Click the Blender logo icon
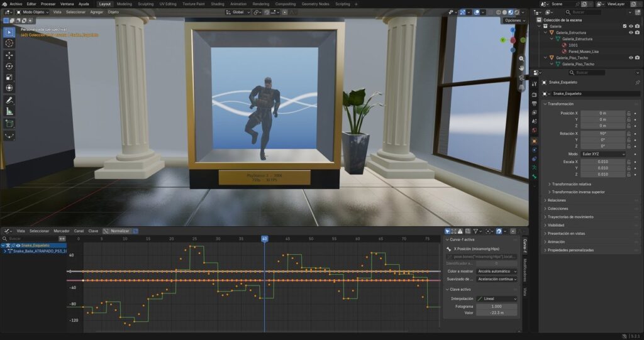Screen dimensions: 644x340 point(4,4)
